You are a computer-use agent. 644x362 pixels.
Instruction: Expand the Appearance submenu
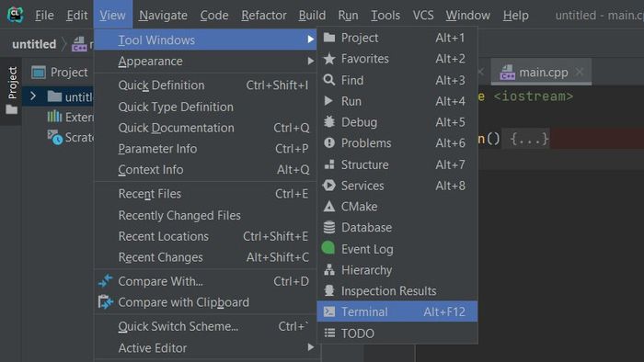pyautogui.click(x=205, y=61)
